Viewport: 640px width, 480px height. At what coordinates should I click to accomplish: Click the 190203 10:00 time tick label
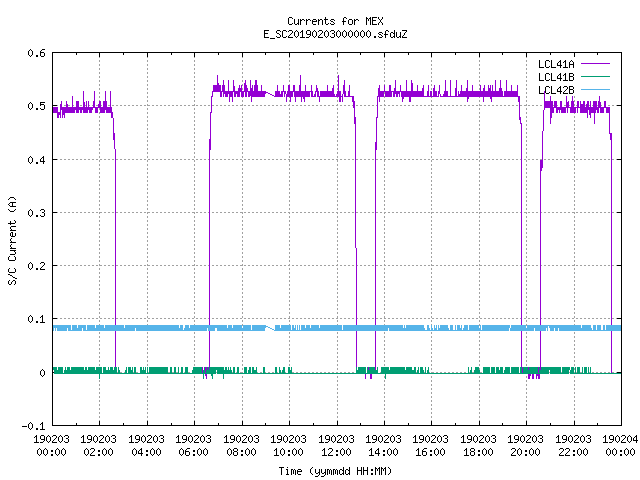(288, 446)
